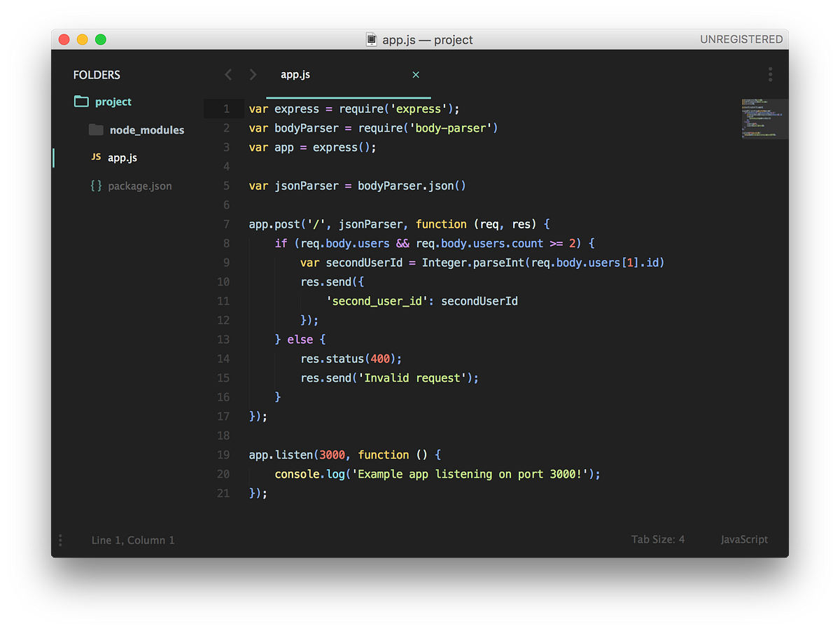The width and height of the screenshot is (840, 631).
Task: Collapse the project folder row
Action: pyautogui.click(x=113, y=102)
